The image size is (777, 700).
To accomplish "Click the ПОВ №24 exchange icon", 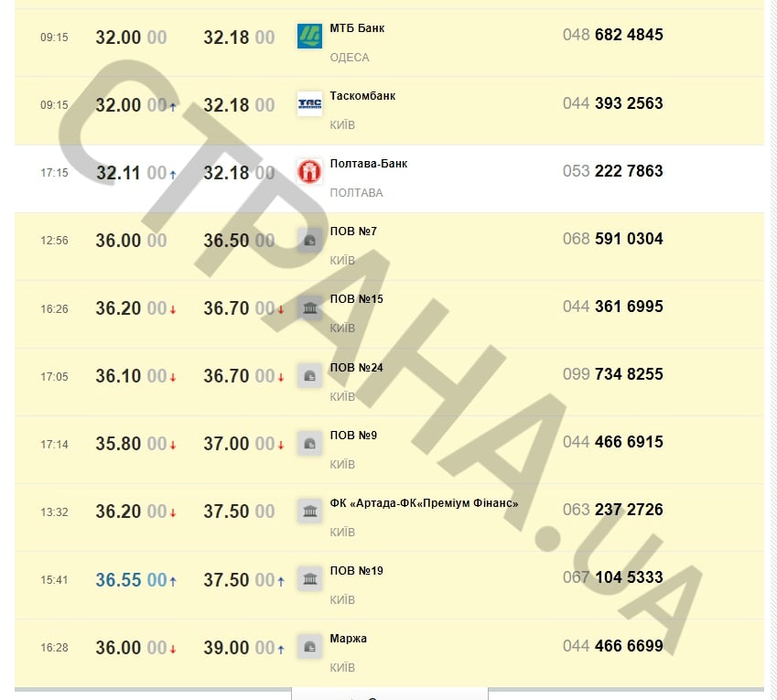I will point(309,375).
